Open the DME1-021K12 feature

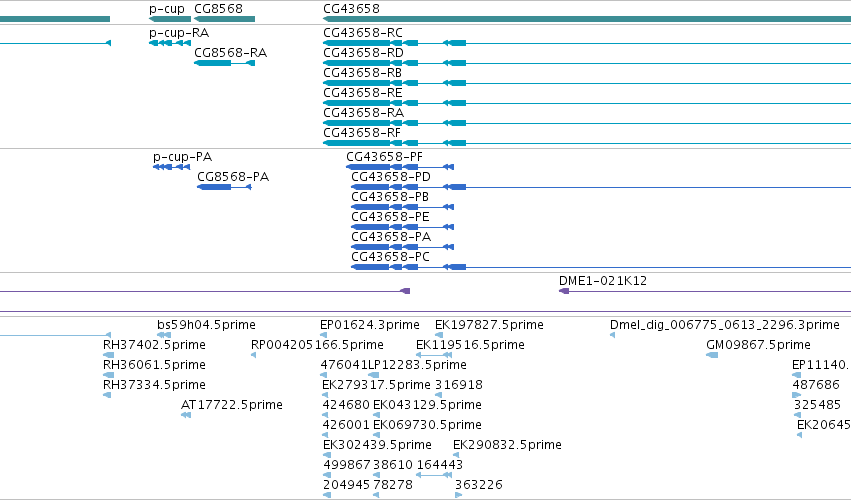coord(602,281)
